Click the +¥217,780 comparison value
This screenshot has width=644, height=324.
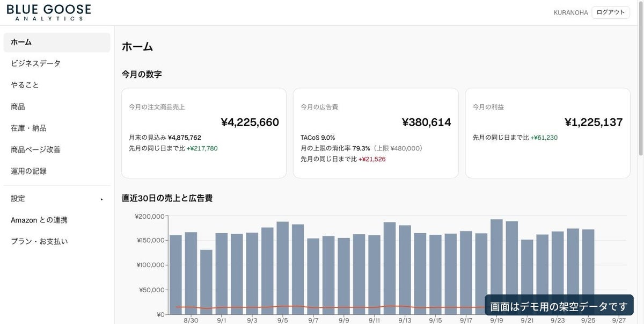pos(202,148)
